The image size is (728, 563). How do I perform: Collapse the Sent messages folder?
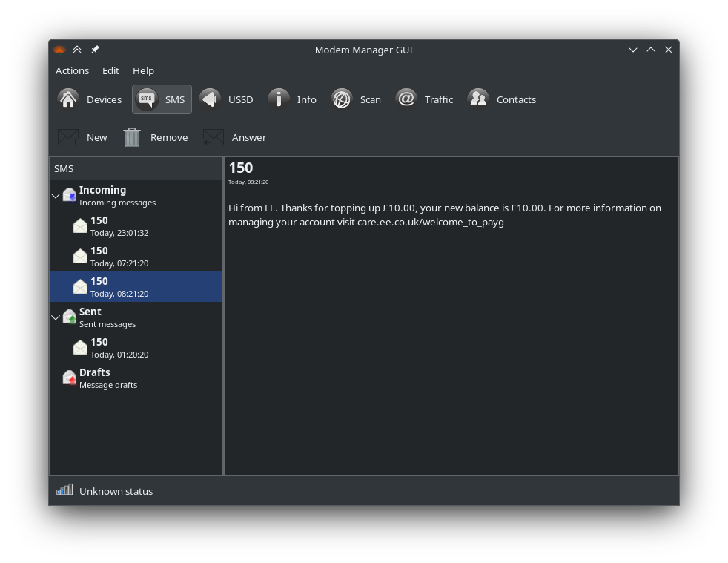point(56,317)
